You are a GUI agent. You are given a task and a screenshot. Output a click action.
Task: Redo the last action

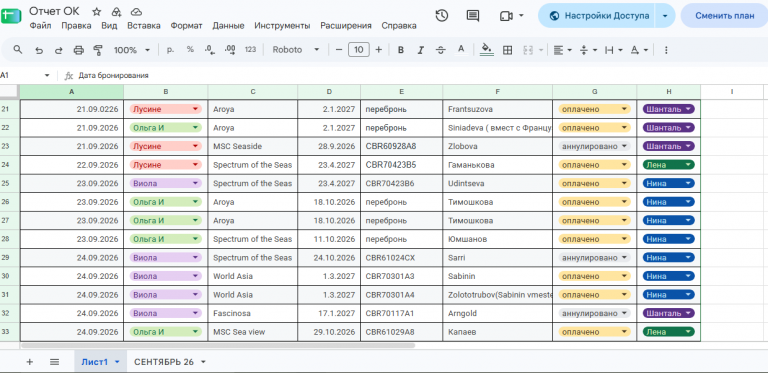tap(58, 50)
